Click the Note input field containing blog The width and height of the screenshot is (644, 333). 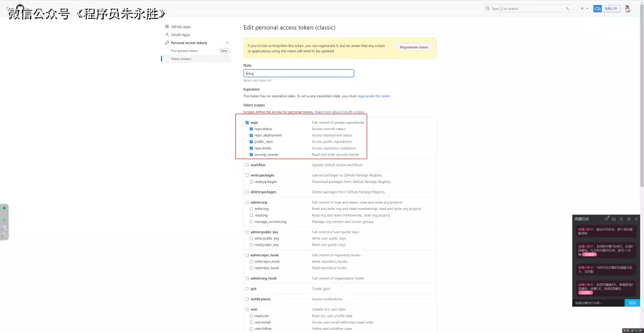click(299, 74)
